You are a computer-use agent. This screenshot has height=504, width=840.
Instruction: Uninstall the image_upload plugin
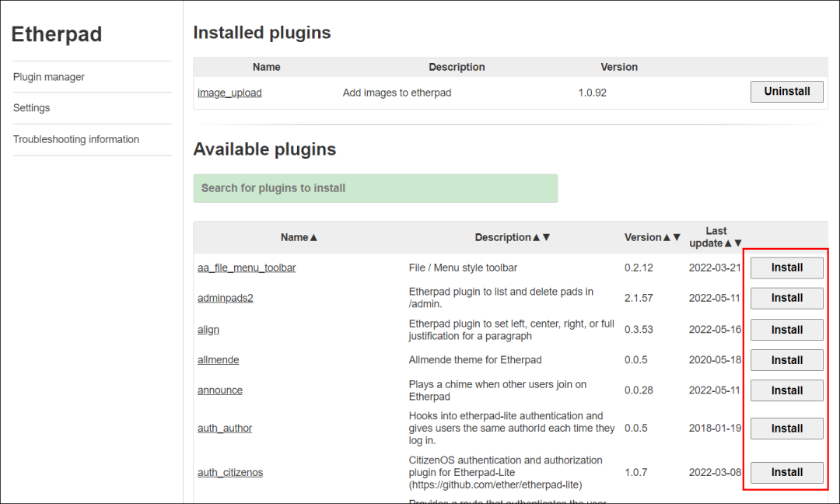click(786, 92)
